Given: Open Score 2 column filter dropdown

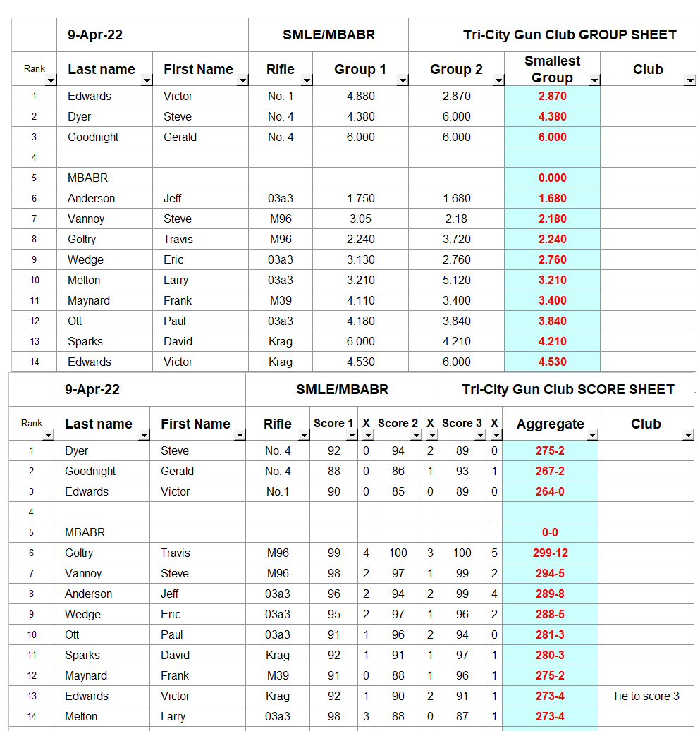Looking at the screenshot, I should (415, 436).
